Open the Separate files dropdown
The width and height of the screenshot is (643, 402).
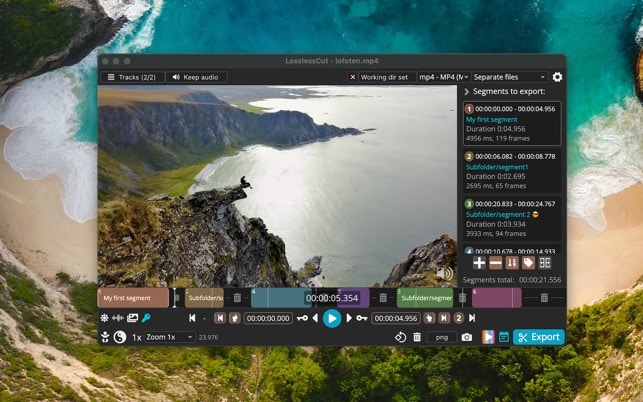click(x=509, y=77)
